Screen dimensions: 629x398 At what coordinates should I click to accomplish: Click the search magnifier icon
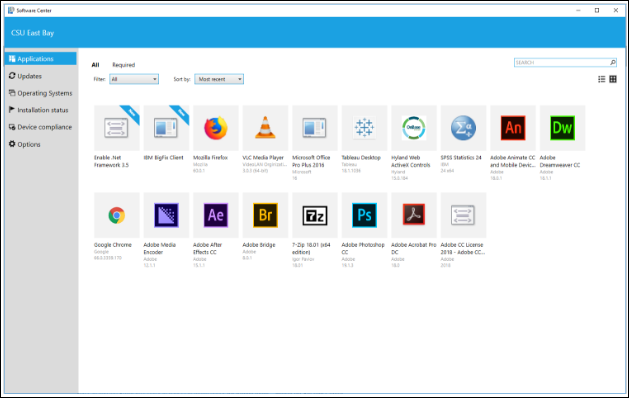(613, 62)
